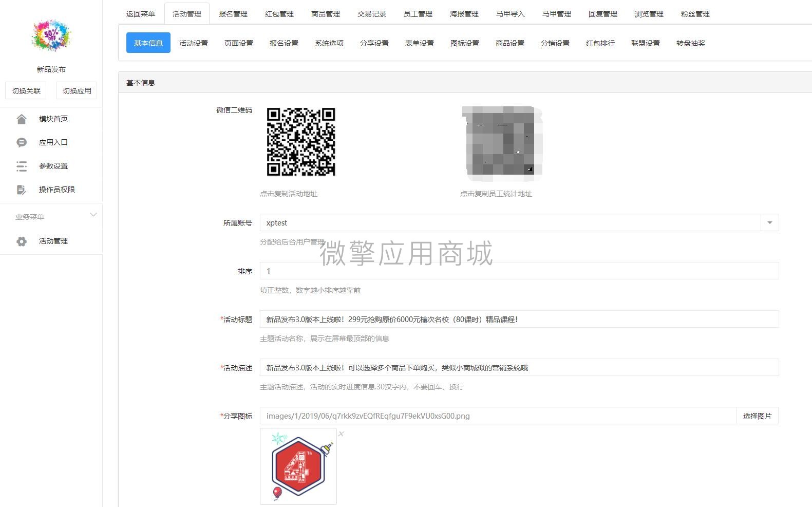Select the 系统选项 sub-tab
The image size is (812, 507).
click(x=329, y=43)
